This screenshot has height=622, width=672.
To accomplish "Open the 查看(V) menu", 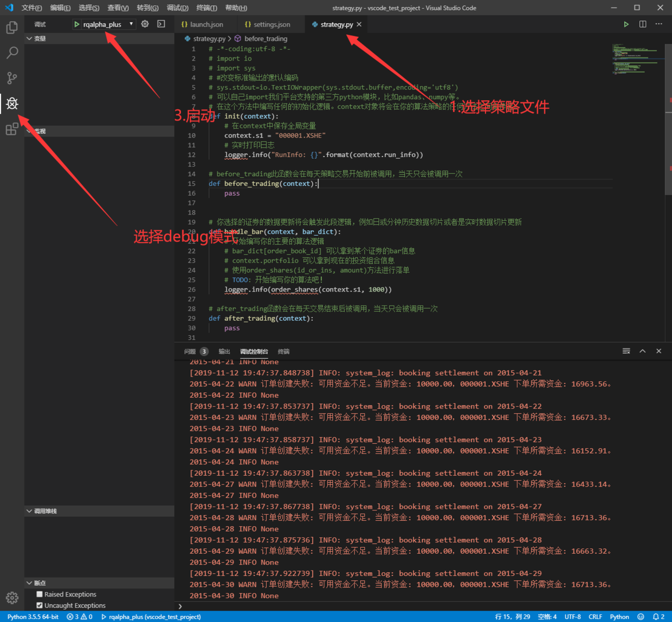I will (118, 8).
